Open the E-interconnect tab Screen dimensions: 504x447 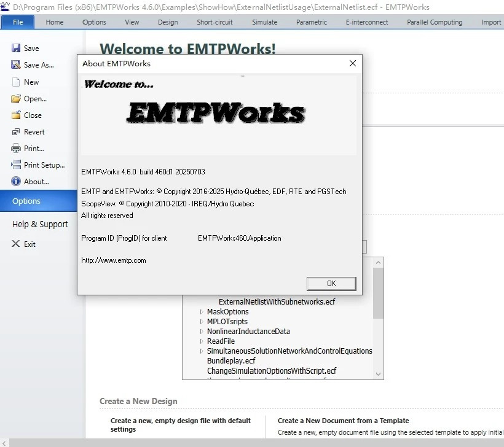point(367,22)
